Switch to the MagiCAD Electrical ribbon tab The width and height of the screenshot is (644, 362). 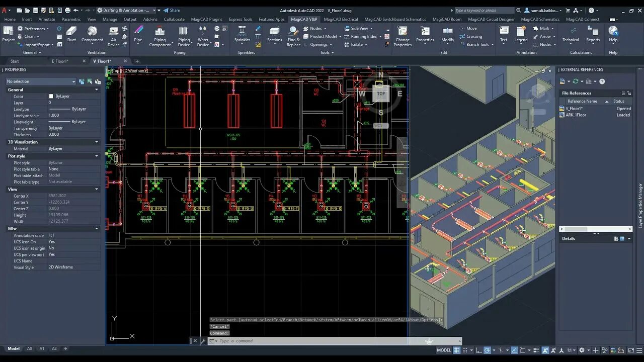point(341,19)
